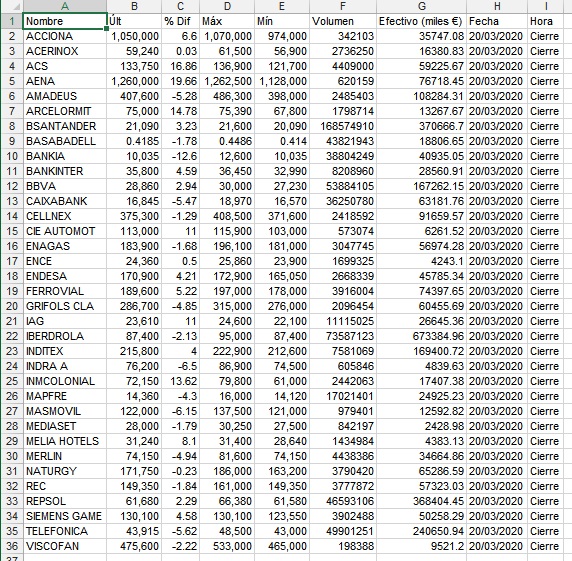Select the ARCELORMIT name cell

click(x=65, y=111)
